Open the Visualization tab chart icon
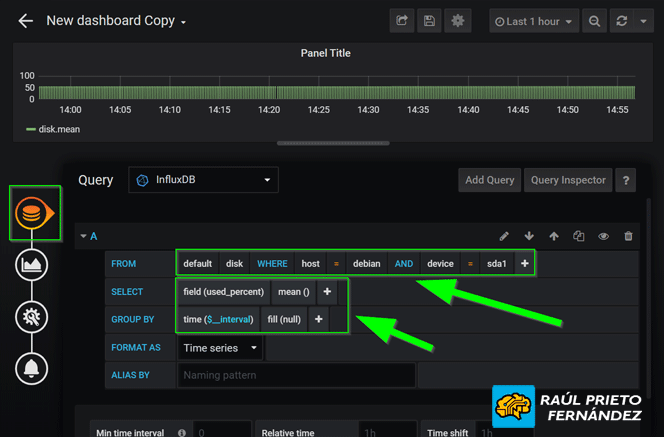The height and width of the screenshot is (437, 664). click(x=32, y=265)
